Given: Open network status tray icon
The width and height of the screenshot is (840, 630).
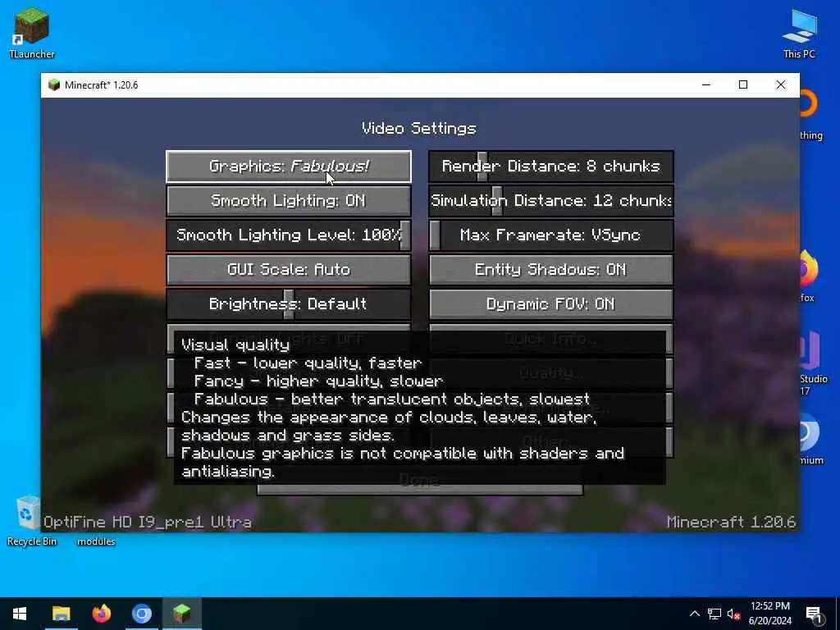Looking at the screenshot, I should [x=714, y=614].
